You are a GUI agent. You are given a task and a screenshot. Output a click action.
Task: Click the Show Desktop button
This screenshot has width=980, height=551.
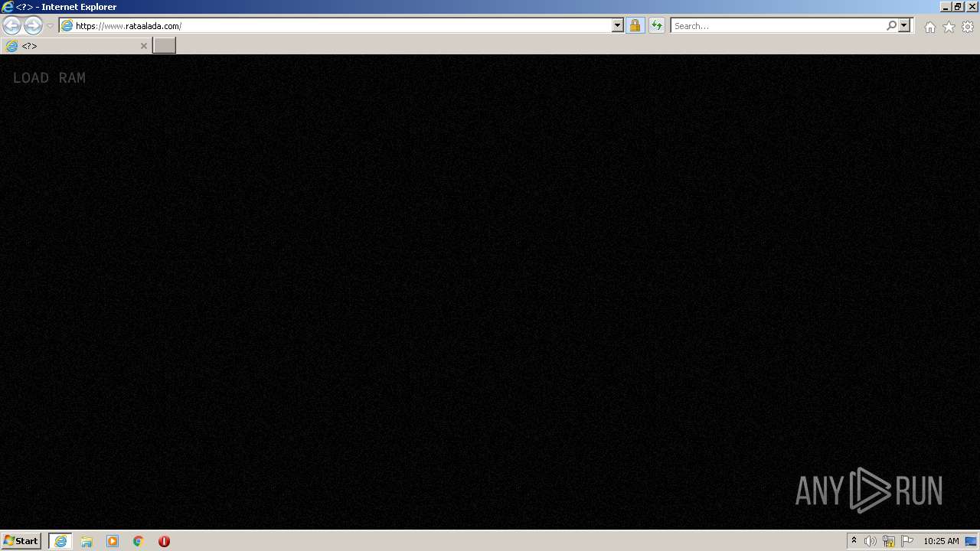pos(972,541)
